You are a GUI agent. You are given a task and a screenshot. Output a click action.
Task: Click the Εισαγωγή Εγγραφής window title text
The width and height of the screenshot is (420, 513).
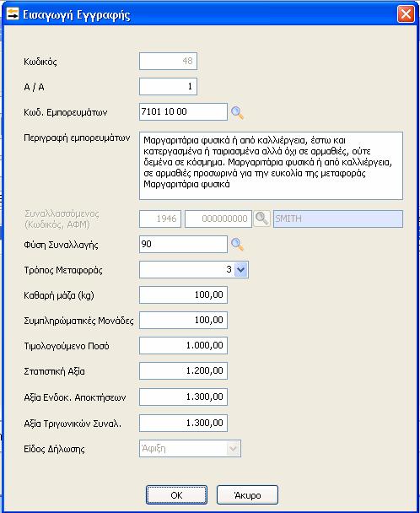point(77,15)
